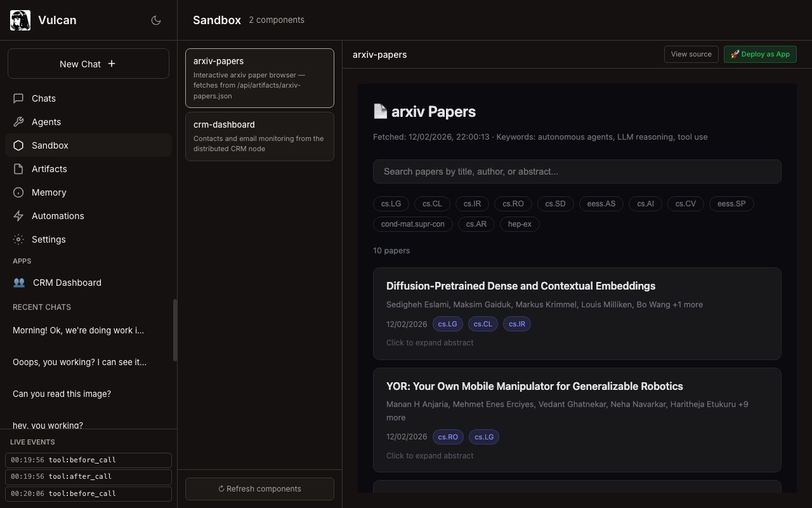
Task: Focus the Search papers input field
Action: coord(577,171)
